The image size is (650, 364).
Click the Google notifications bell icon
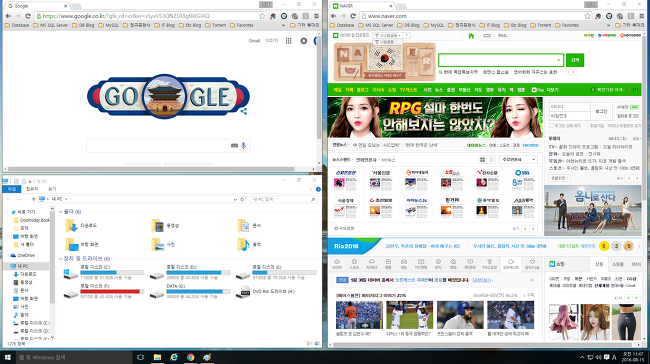[304, 41]
